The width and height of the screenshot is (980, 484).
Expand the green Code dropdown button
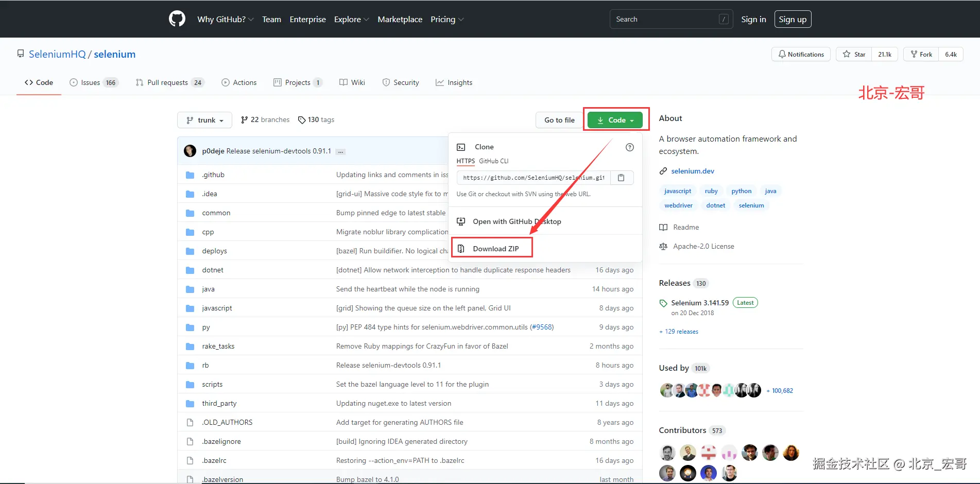(615, 120)
